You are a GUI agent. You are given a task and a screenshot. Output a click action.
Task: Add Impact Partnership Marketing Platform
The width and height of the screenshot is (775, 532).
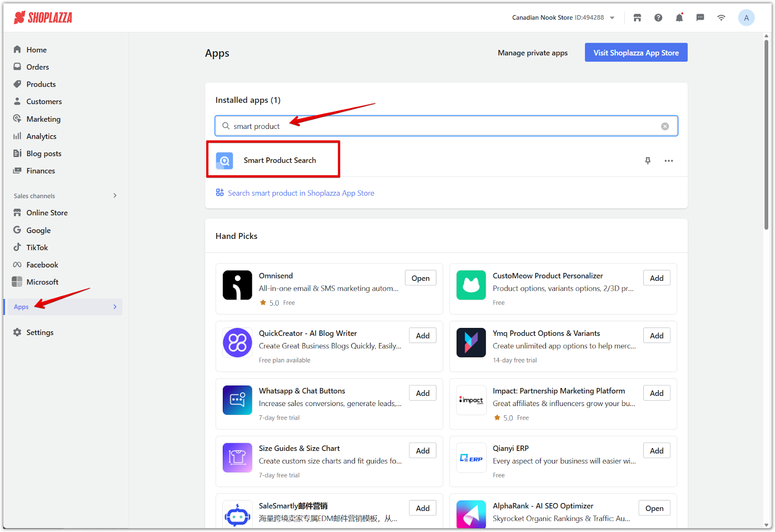click(657, 393)
